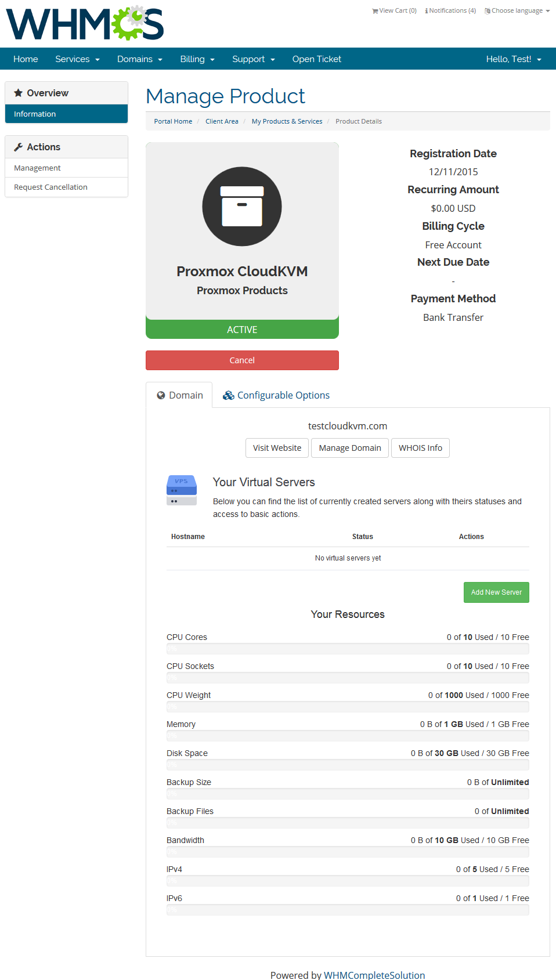Click the Backup Files usage bar
Image resolution: width=556 pixels, height=980 pixels.
(x=348, y=823)
